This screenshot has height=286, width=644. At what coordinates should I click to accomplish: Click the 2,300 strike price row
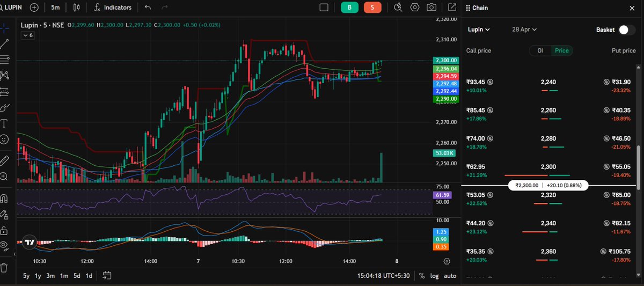(550, 170)
